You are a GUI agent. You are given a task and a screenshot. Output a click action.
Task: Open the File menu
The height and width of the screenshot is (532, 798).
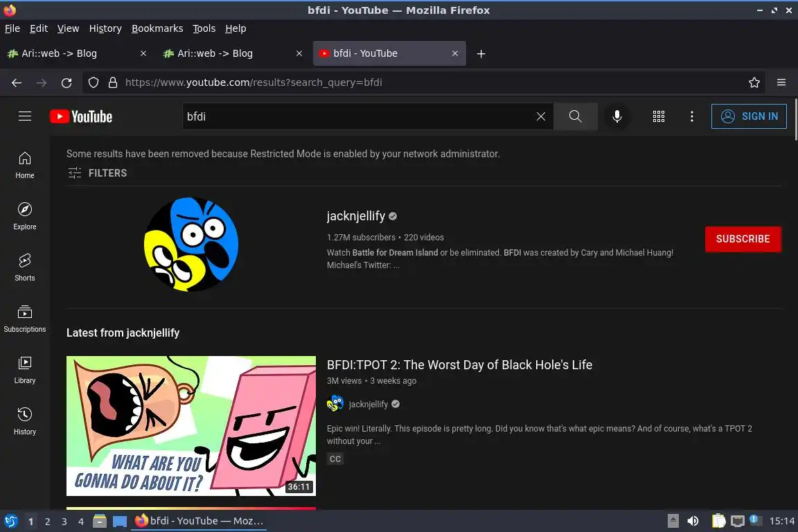12,28
